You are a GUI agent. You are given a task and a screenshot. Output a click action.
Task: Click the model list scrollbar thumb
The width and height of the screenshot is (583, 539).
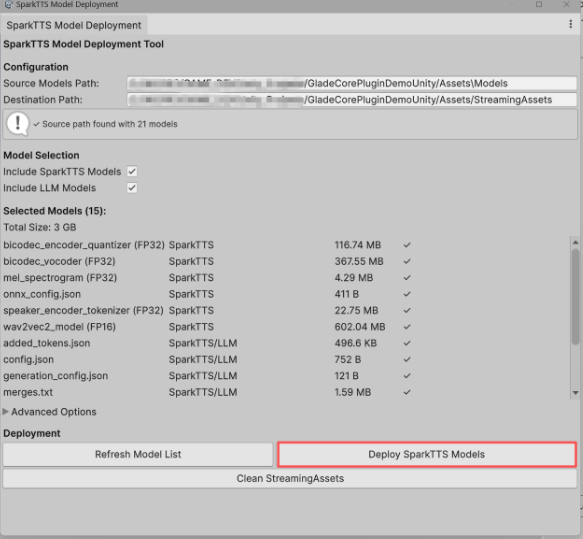575,297
